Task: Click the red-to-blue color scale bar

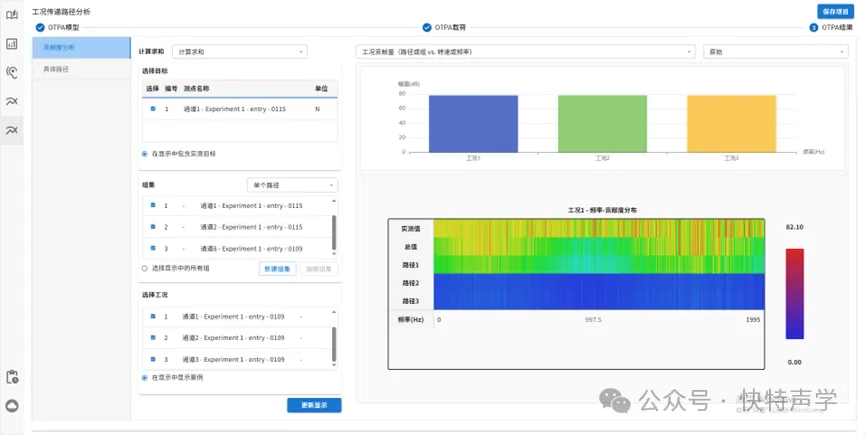Action: 794,294
